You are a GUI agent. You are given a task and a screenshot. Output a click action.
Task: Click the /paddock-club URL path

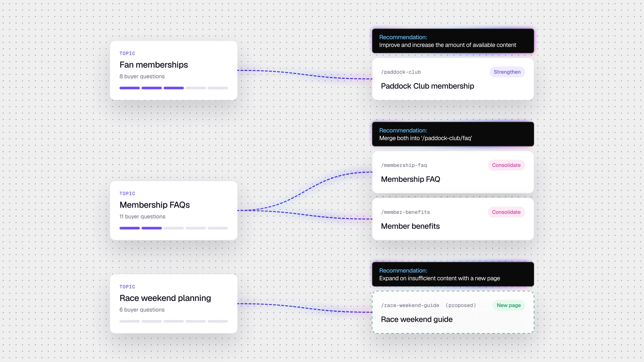coord(401,72)
